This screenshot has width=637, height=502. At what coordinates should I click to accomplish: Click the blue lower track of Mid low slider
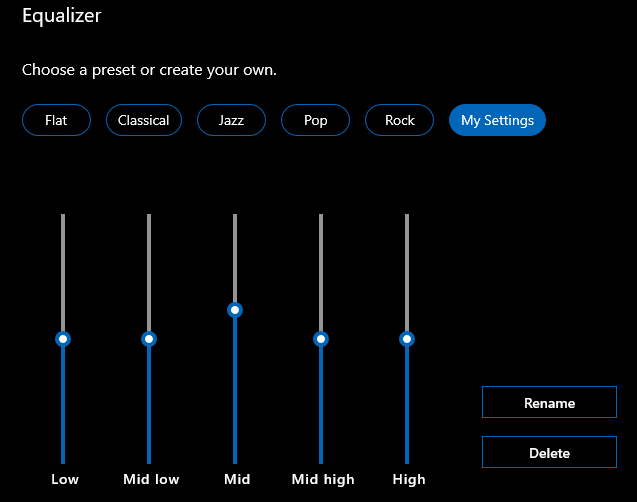(149, 405)
